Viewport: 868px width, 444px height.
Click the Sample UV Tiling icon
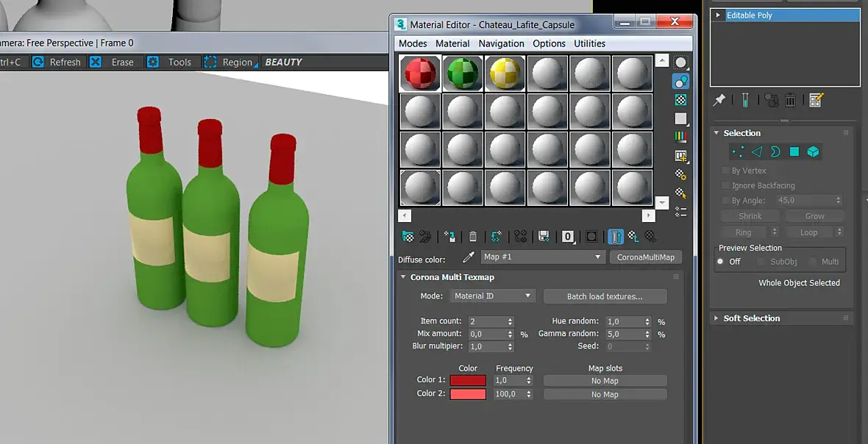click(680, 118)
